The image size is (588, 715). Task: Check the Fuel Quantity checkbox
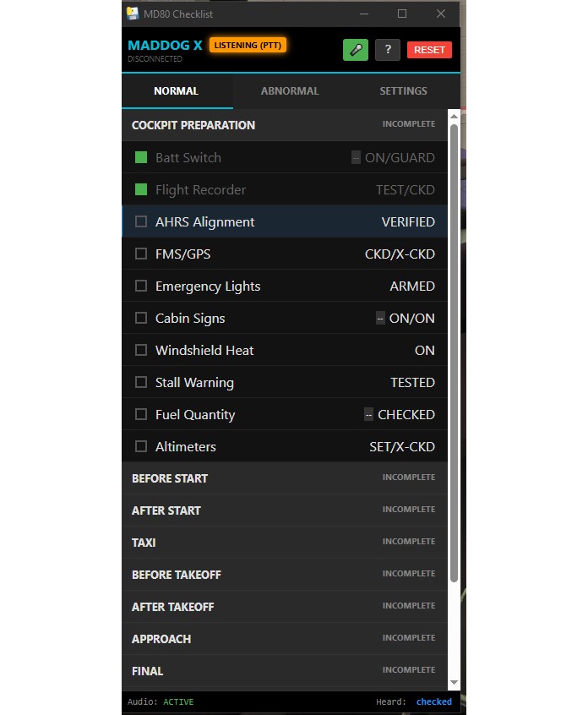(141, 414)
